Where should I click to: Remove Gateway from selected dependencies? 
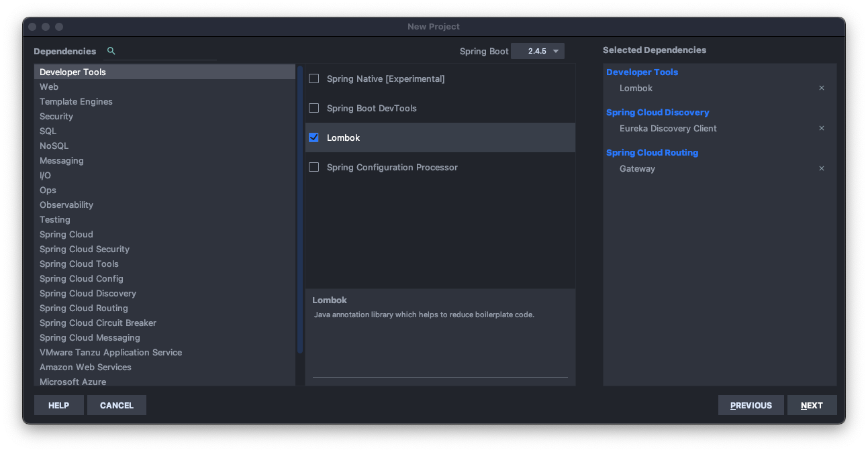821,168
